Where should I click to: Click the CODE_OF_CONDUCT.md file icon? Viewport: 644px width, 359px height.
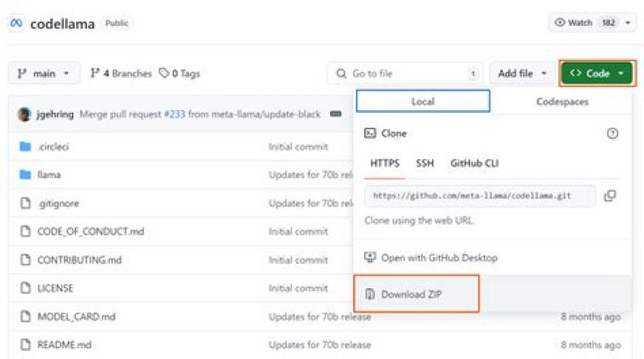(x=25, y=231)
